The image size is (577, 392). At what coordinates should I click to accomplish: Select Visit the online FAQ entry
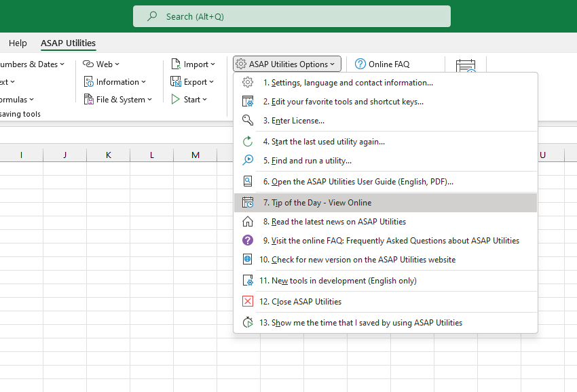[386, 241]
